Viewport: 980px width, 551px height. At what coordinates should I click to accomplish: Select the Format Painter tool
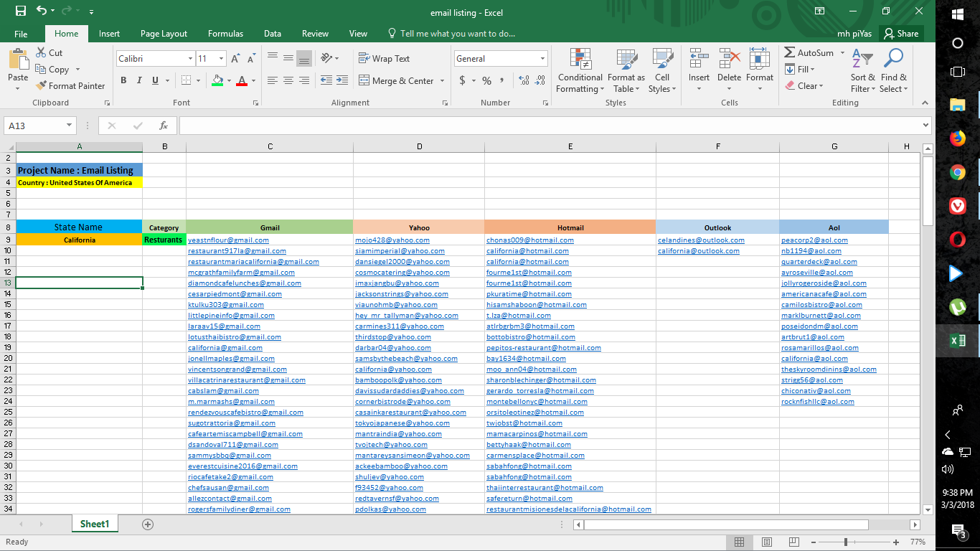point(70,85)
